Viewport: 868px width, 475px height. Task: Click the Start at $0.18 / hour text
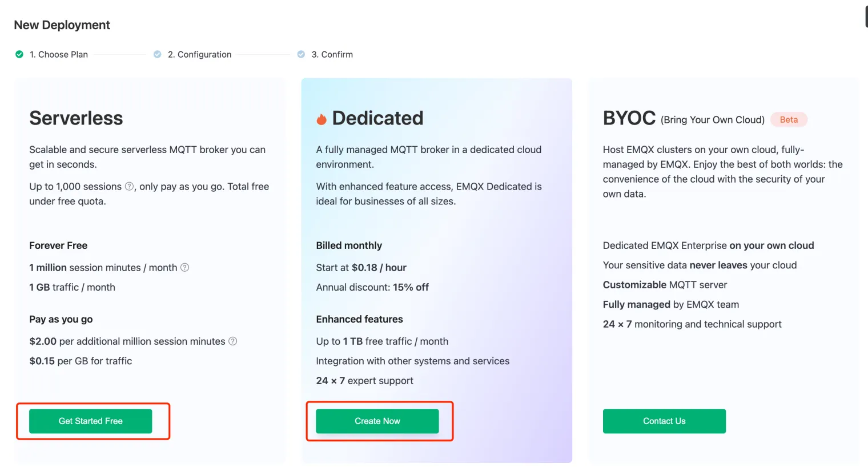point(361,267)
